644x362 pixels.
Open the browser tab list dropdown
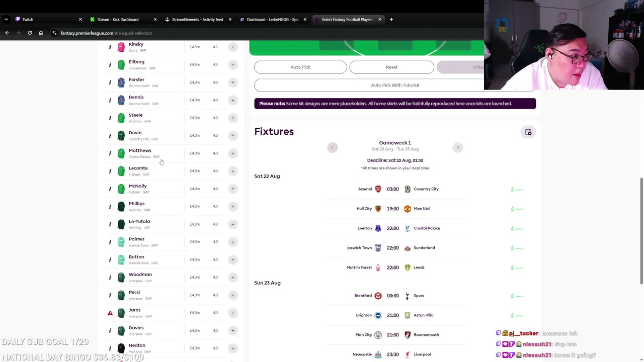6,20
